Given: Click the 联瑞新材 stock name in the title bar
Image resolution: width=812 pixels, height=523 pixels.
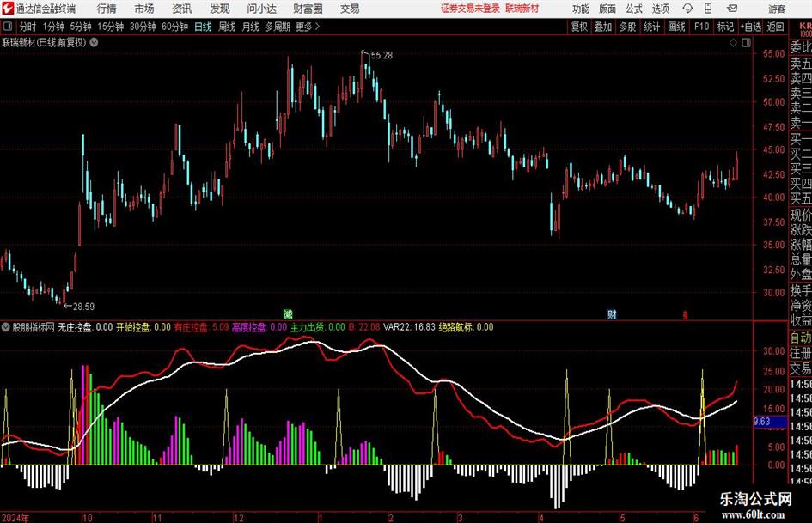Looking at the screenshot, I should [522, 9].
